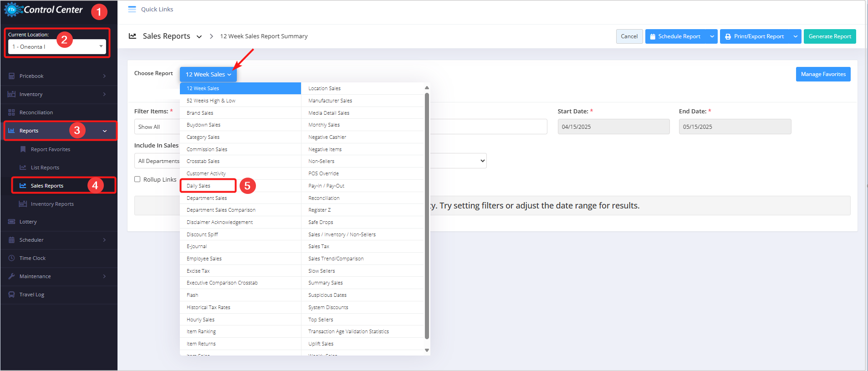
Task: Click the Pricebook sidebar icon
Action: click(x=11, y=76)
